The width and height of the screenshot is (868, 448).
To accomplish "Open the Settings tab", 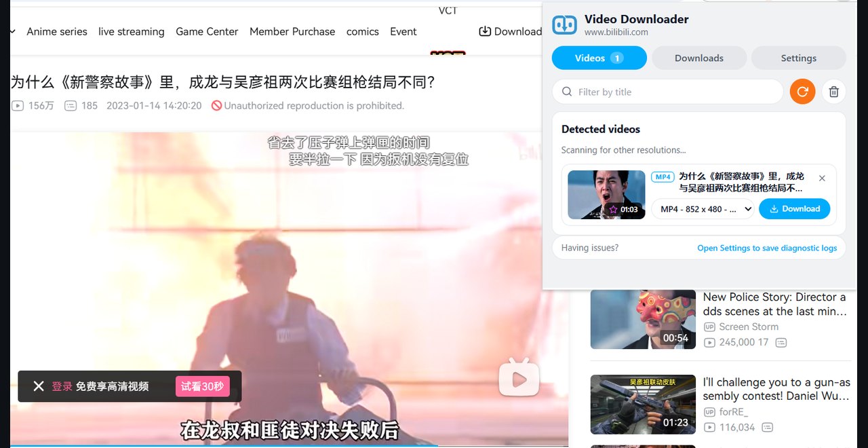I will [799, 58].
